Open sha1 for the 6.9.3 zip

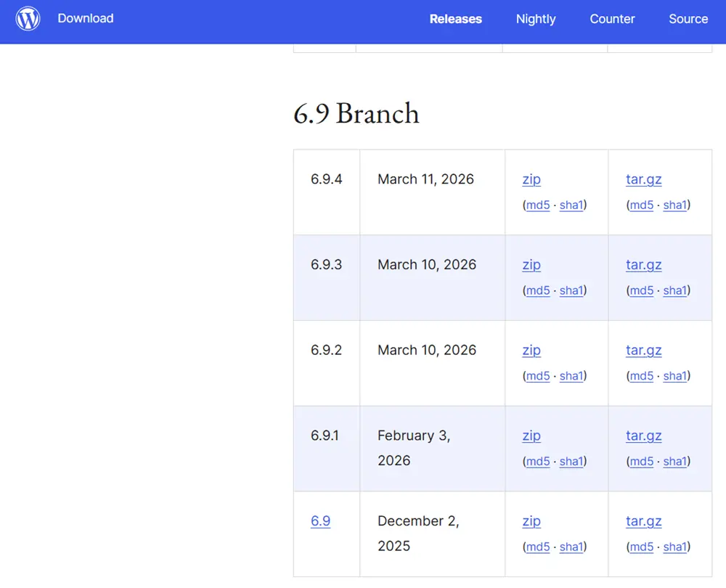[x=571, y=291]
